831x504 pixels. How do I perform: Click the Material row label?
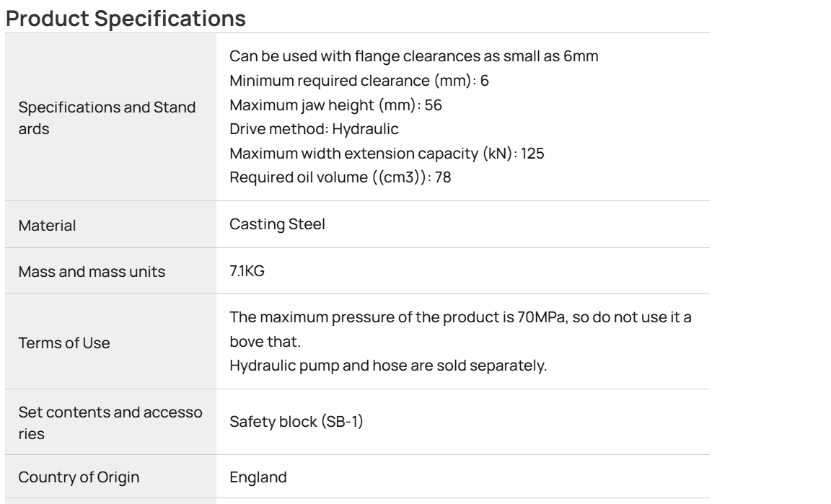point(47,225)
